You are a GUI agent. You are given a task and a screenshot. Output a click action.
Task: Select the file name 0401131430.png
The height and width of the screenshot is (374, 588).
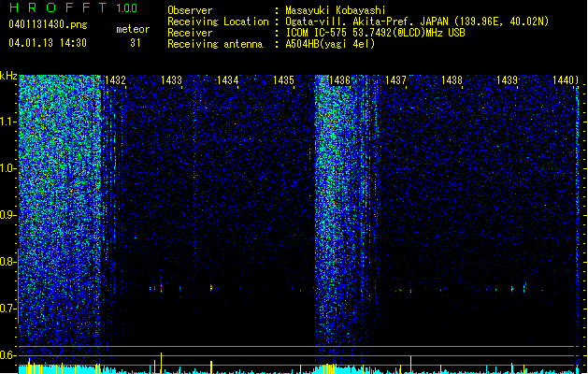click(48, 24)
